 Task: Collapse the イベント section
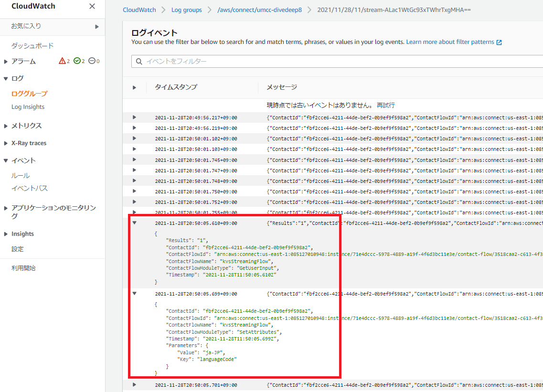(x=6, y=161)
